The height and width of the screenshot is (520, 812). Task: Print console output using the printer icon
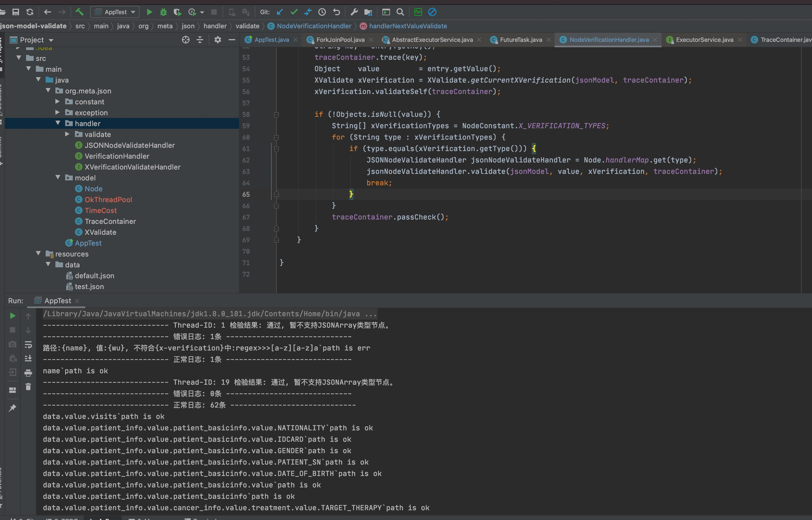(x=28, y=372)
